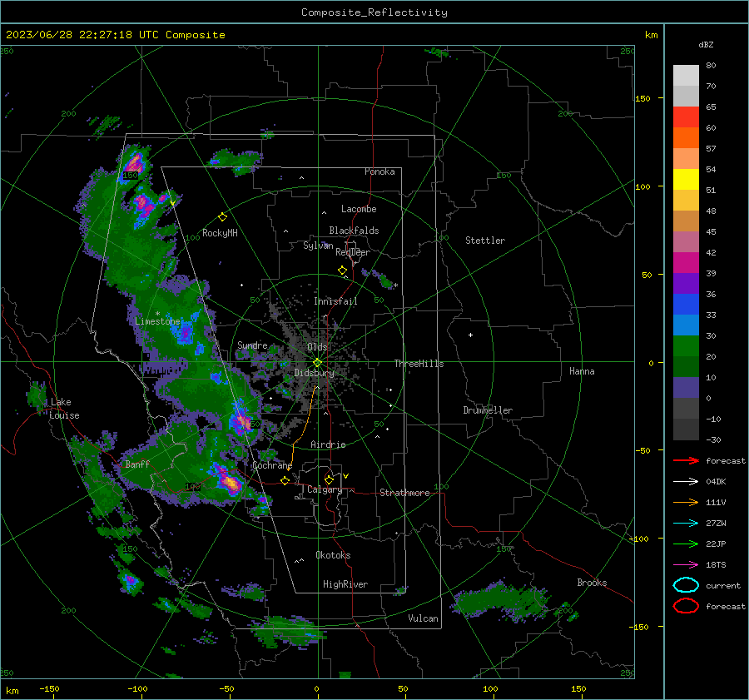Click the yellow diamond marker below Cochrane

[x=285, y=481]
